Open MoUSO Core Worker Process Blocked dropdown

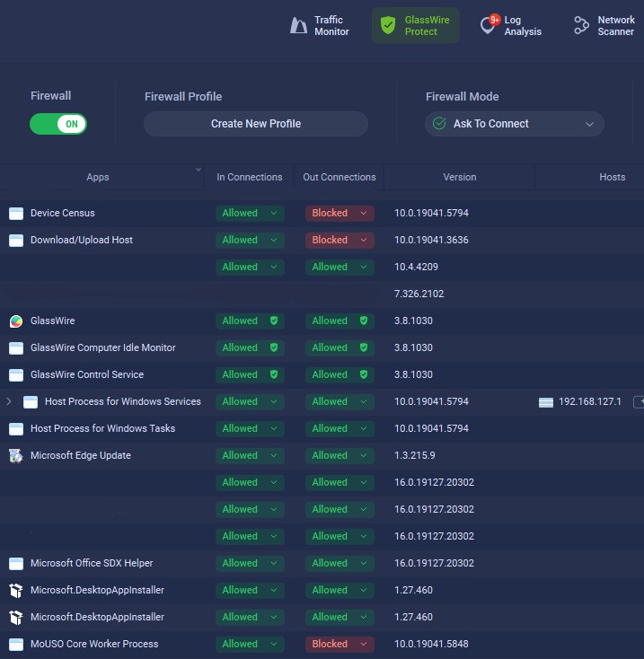tap(340, 645)
